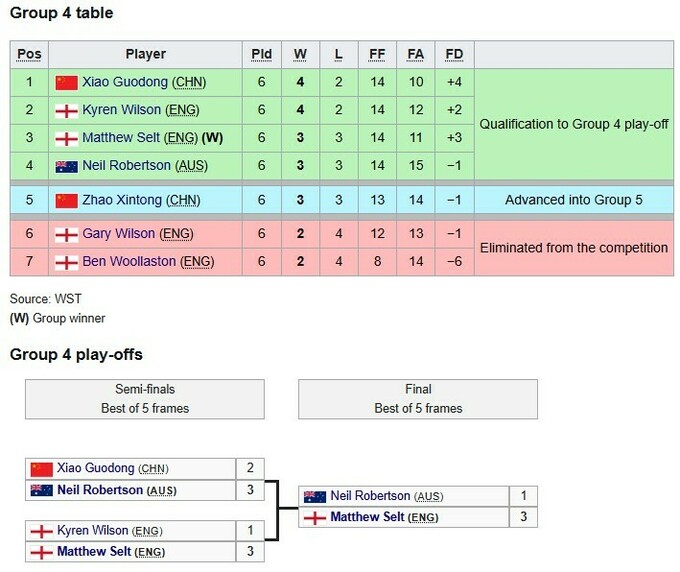Open Xiao Guodong link in group table
680x572 pixels.
pos(125,82)
